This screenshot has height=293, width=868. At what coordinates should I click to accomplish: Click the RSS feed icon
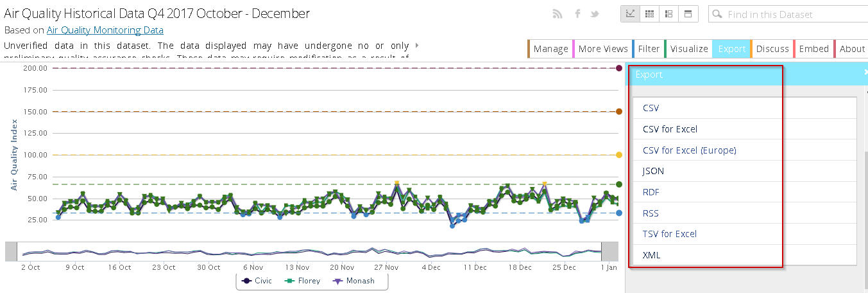coord(557,14)
